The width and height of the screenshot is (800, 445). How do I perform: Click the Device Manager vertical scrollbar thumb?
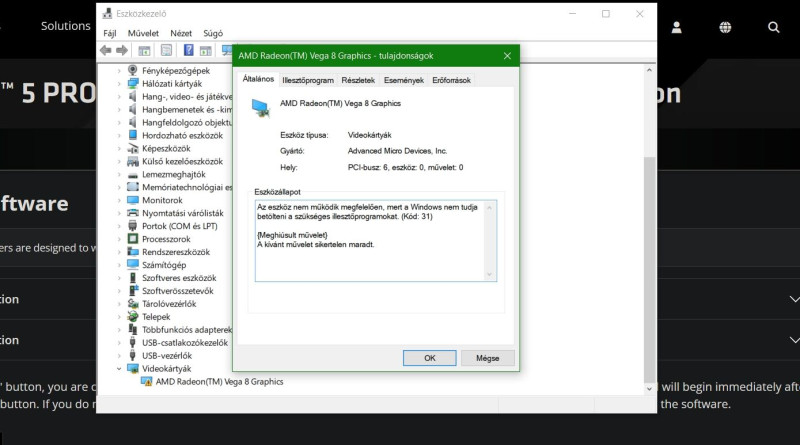(649, 269)
